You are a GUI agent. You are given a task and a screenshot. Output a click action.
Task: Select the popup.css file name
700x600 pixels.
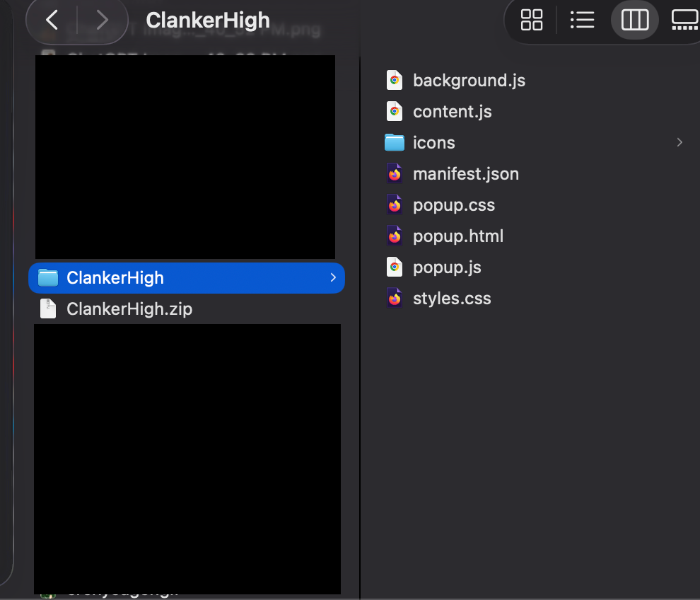[x=453, y=205]
